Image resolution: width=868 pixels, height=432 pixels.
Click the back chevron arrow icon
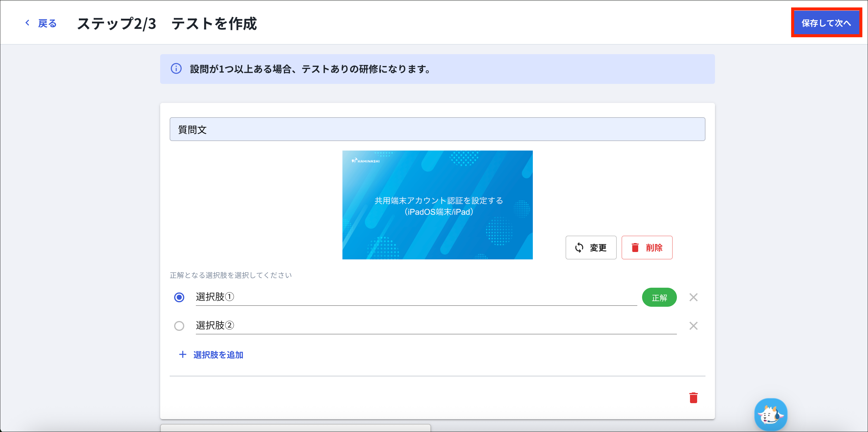coord(28,23)
